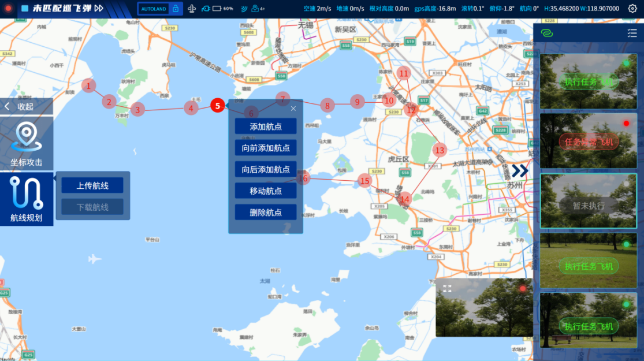Close the waypoint context menu
Viewport: 644px width, 361px height.
293,108
